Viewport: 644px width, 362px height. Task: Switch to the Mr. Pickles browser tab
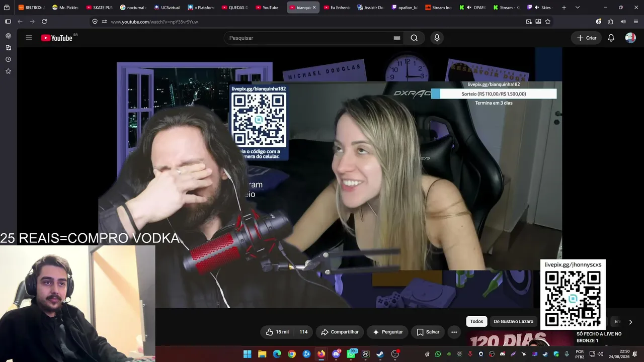click(65, 8)
